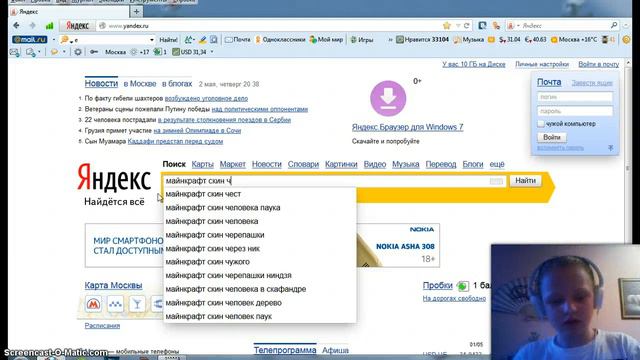Open search engine dropdown in browser search box
The image size is (640, 360).
518,26
